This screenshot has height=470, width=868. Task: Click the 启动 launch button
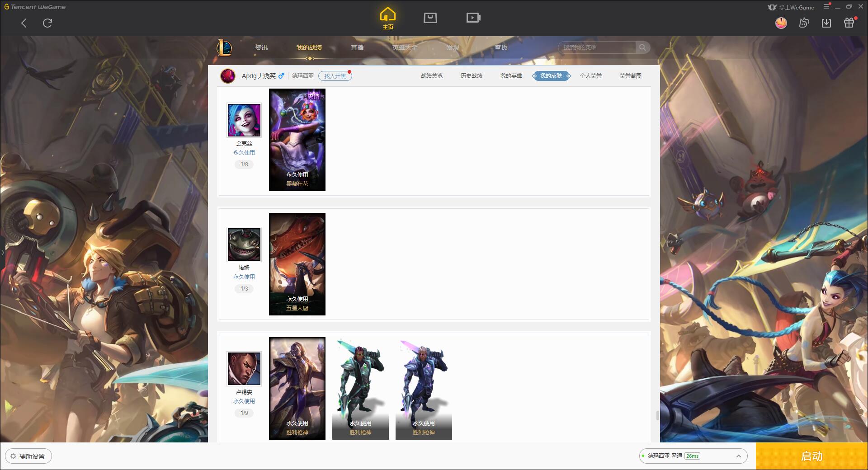click(812, 456)
